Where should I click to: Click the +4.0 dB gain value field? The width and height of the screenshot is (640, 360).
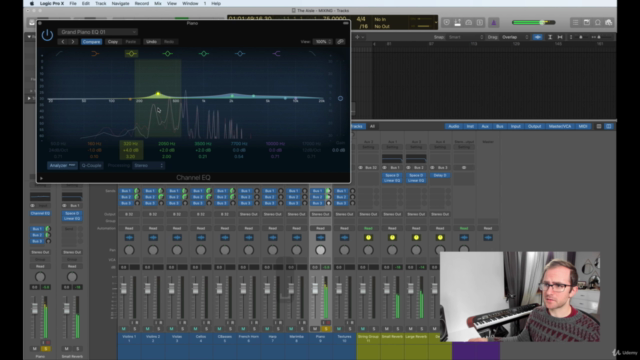pos(131,150)
